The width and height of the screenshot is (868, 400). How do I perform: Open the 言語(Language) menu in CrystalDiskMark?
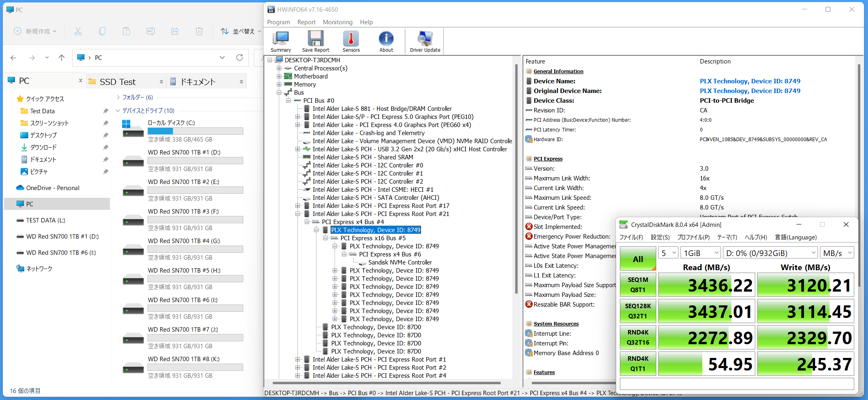(796, 237)
